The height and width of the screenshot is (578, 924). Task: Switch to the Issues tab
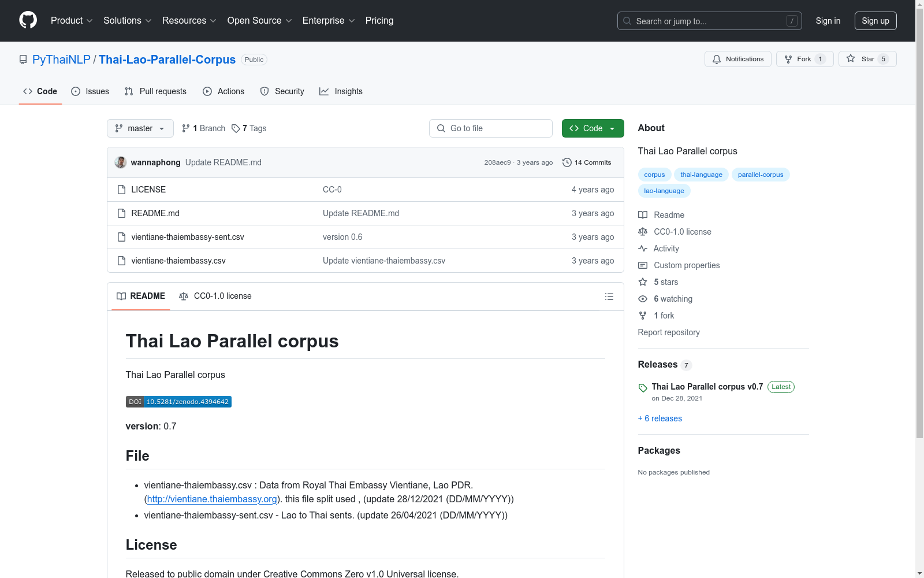90,91
